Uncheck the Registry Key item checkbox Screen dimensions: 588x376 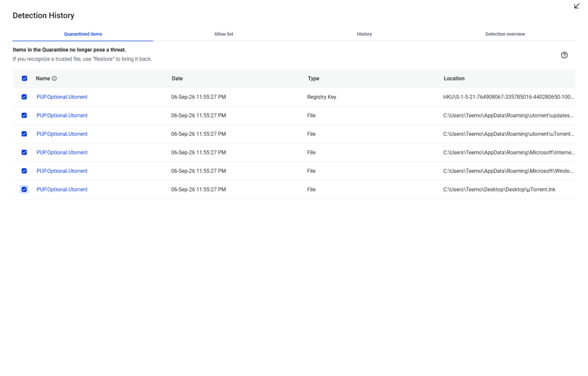(24, 96)
